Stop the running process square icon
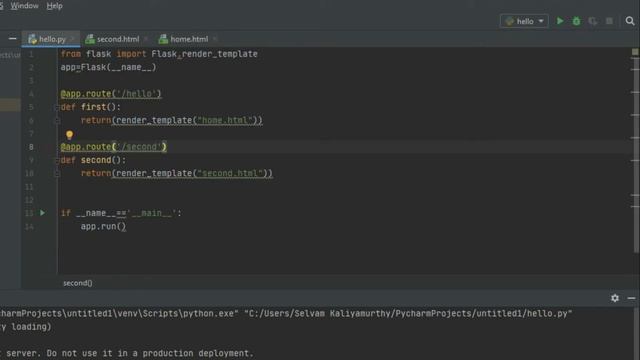Image resolution: width=640 pixels, height=360 pixels. [609, 21]
